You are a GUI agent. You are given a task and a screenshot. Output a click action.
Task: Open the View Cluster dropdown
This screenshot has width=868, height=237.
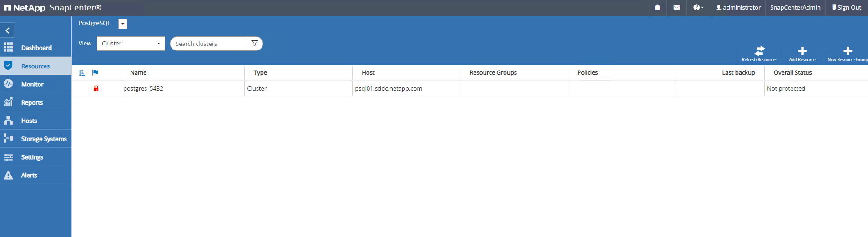[x=131, y=44]
